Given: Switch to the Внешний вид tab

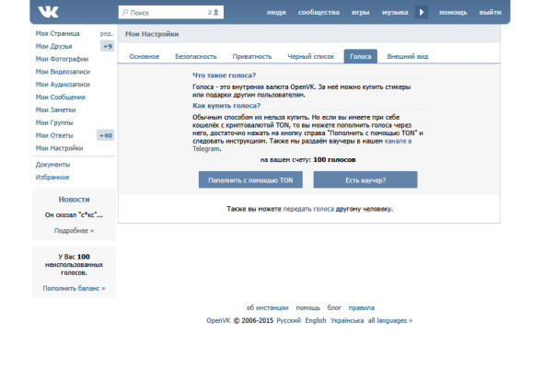Looking at the screenshot, I should coord(408,56).
